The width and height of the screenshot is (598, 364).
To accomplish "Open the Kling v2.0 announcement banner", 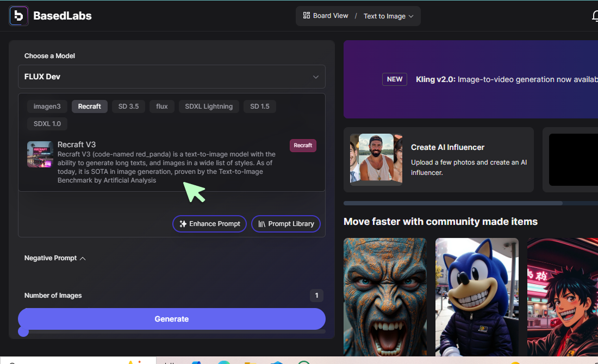I will 471,79.
